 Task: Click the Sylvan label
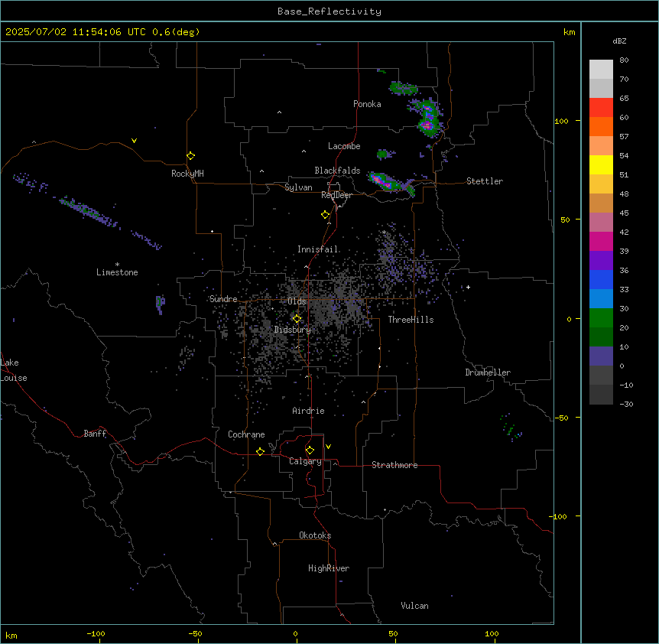click(298, 187)
